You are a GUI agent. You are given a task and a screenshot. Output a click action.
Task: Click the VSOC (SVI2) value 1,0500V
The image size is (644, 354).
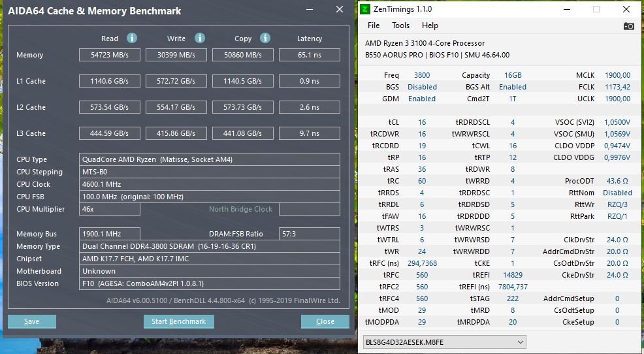point(617,122)
